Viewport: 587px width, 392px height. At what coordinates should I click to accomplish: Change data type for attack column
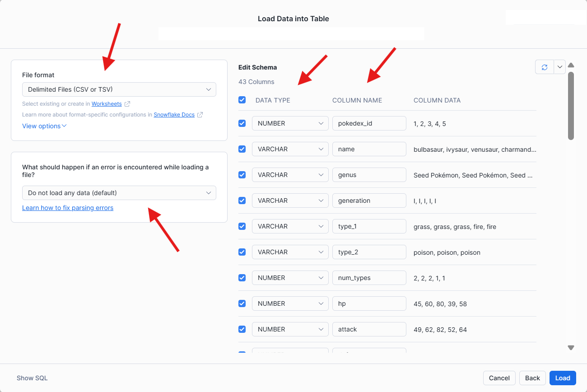coord(290,329)
